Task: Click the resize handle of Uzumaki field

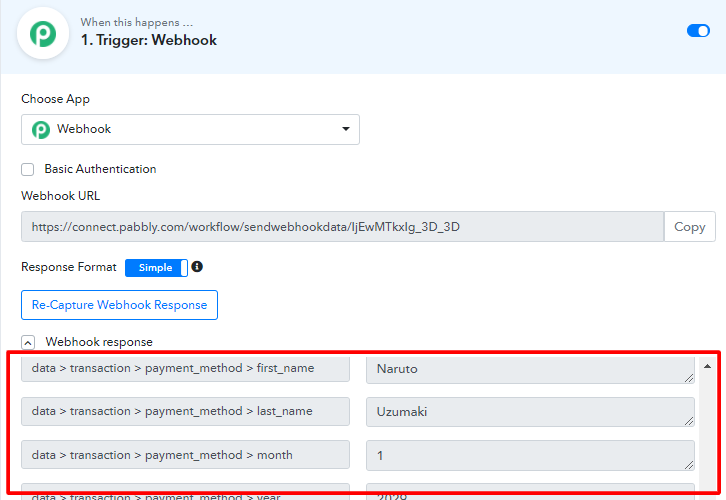Action: tap(689, 421)
